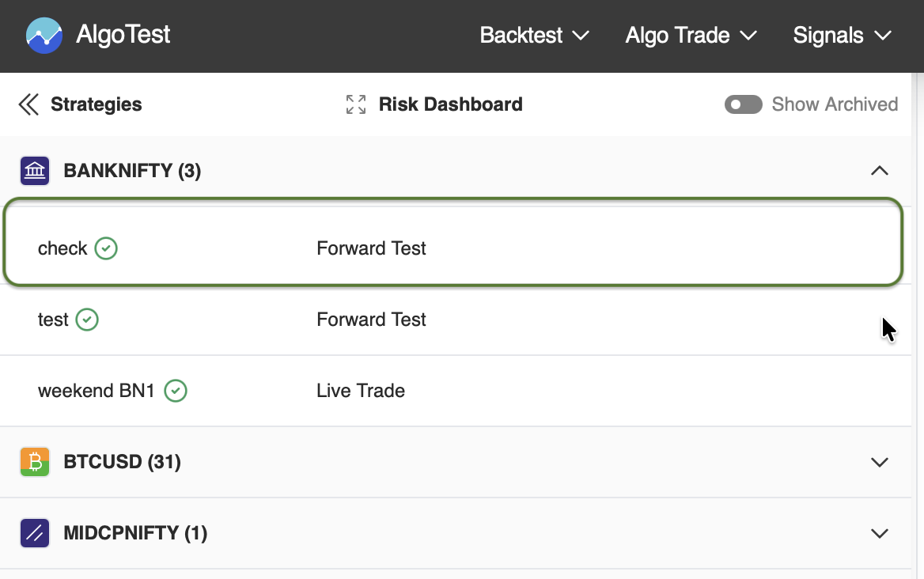
Task: Collapse the BANKNIFTY group chevron
Action: coord(879,171)
